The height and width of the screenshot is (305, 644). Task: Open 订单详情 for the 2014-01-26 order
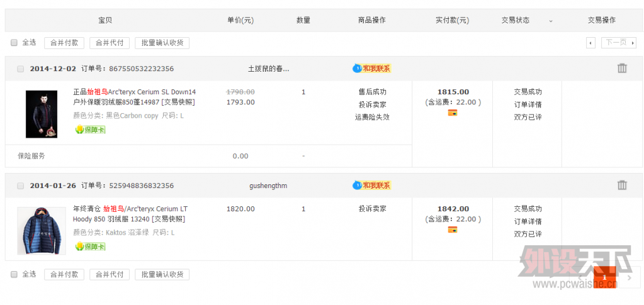528,221
